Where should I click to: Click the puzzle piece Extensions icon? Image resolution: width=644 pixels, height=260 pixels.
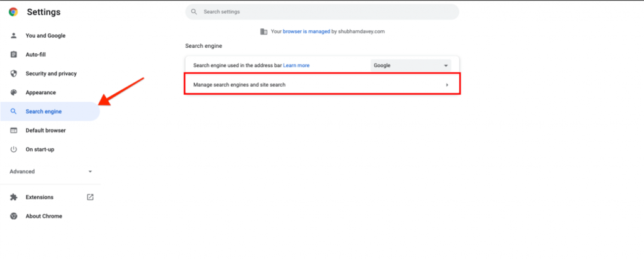[14, 197]
